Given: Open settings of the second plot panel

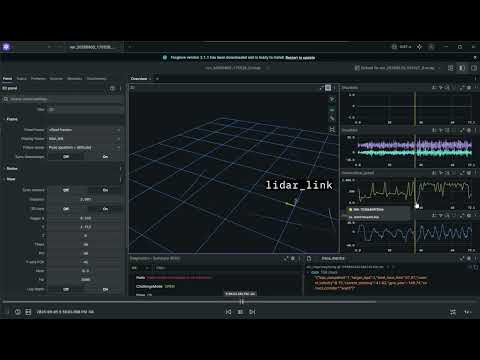Looking at the screenshot, I should click(469, 130).
